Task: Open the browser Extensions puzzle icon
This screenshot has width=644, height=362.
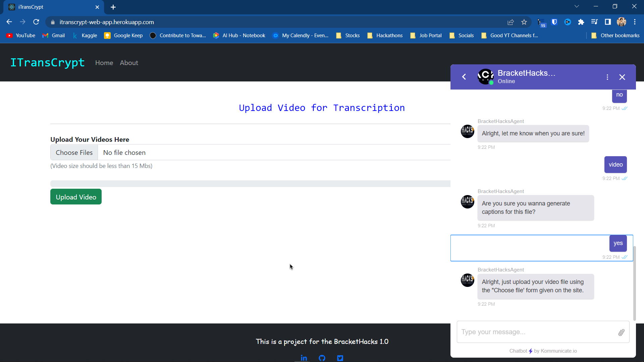Action: [x=581, y=22]
